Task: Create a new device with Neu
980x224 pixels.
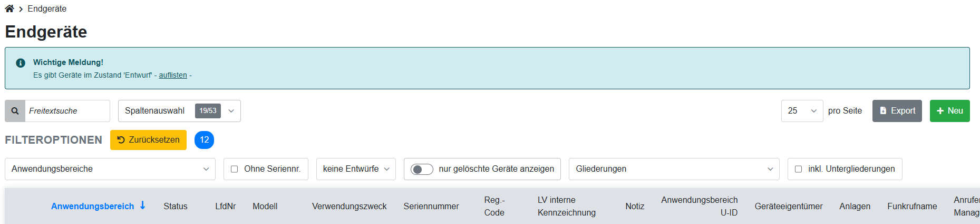Action: [x=949, y=111]
